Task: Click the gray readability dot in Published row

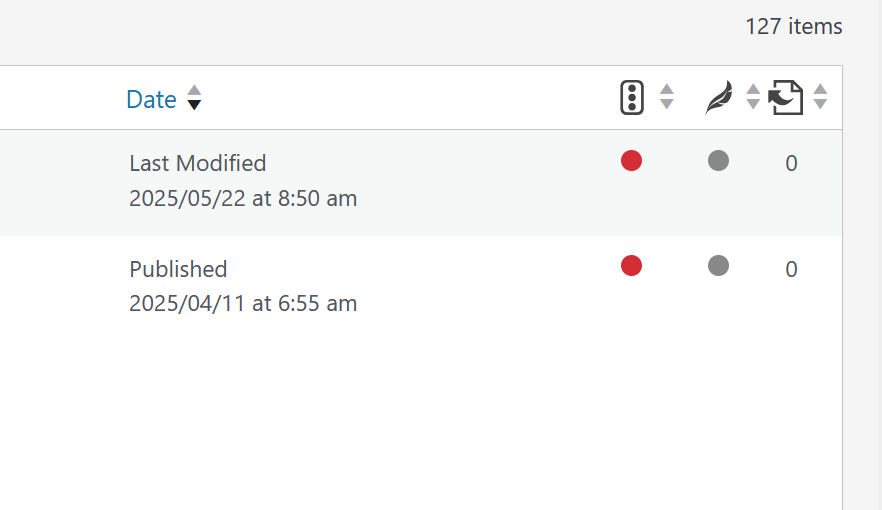Action: click(718, 265)
